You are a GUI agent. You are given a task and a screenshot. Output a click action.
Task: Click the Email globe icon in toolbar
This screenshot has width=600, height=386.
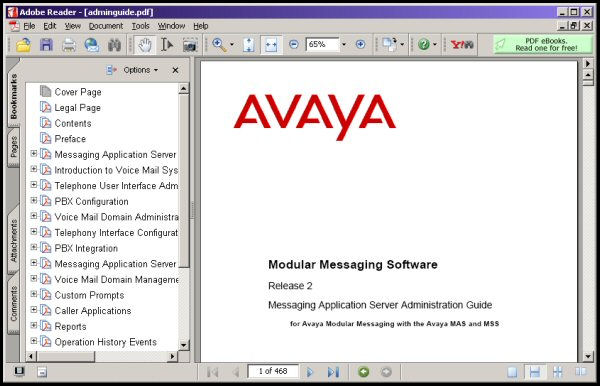(x=92, y=45)
